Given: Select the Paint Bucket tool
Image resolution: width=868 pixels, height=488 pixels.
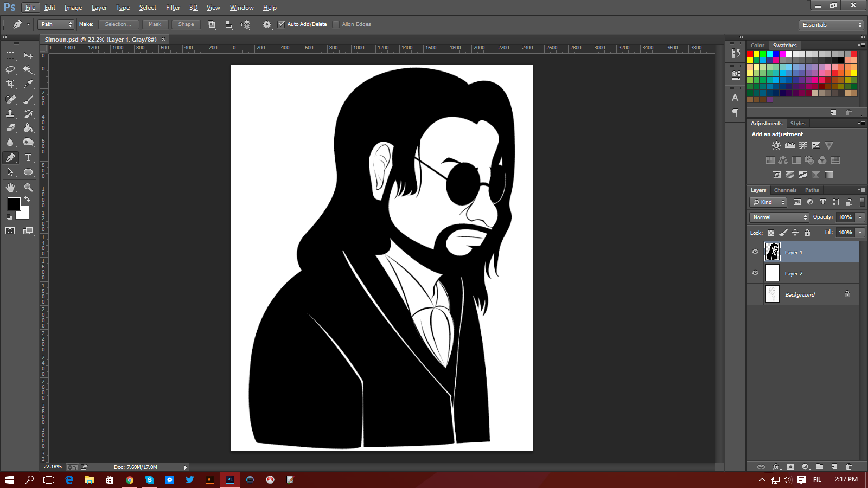Looking at the screenshot, I should 28,128.
